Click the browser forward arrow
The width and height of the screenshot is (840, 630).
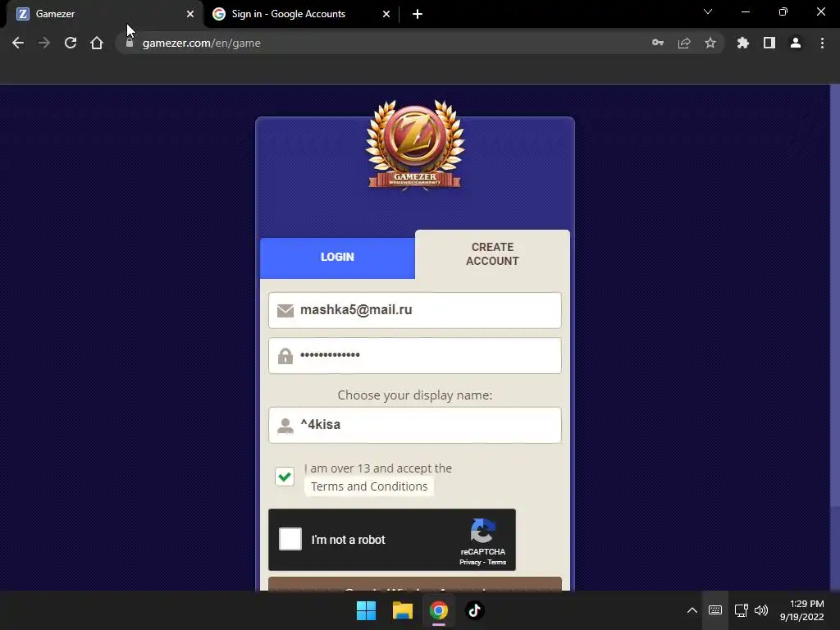(44, 43)
